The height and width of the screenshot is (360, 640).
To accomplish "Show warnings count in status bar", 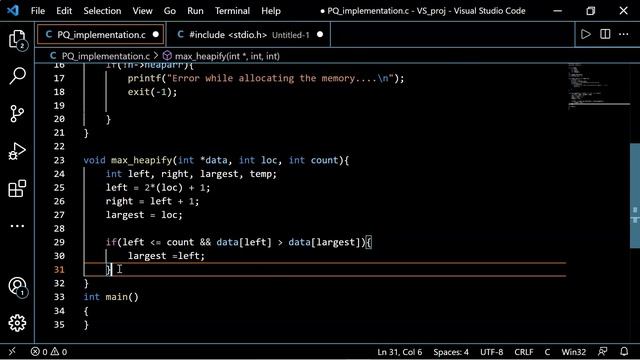I will (x=59, y=351).
